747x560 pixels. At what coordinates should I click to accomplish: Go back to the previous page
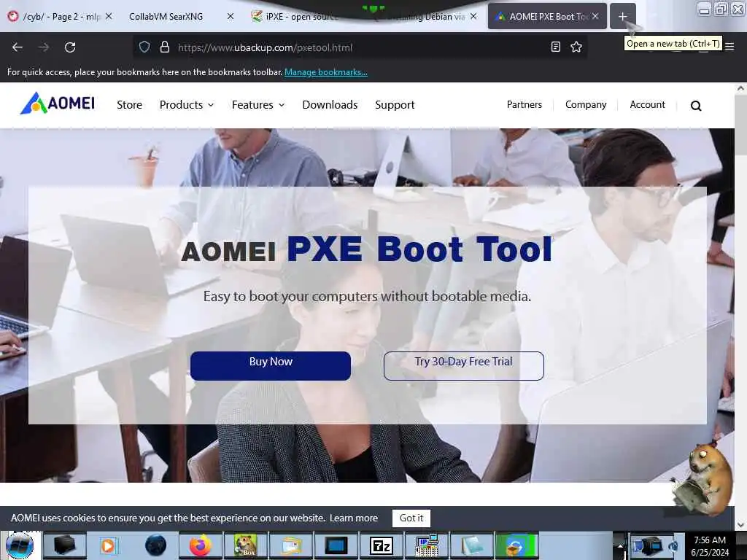[18, 47]
